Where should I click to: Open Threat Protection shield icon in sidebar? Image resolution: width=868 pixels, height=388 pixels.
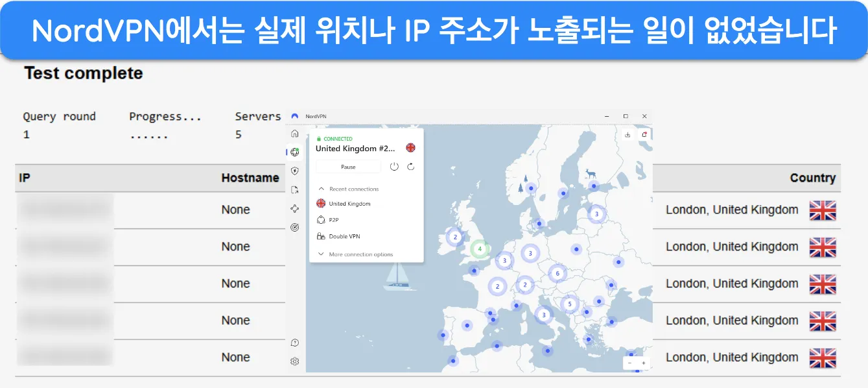coord(295,171)
